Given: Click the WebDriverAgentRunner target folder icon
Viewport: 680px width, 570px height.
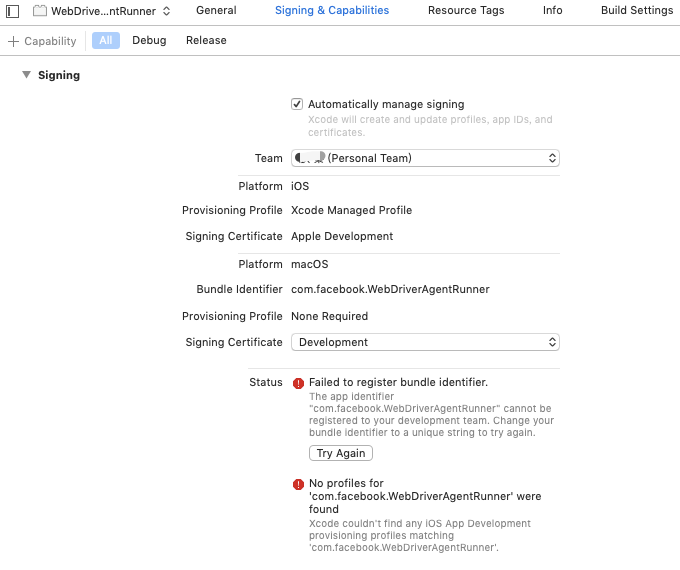Looking at the screenshot, I should (40, 10).
